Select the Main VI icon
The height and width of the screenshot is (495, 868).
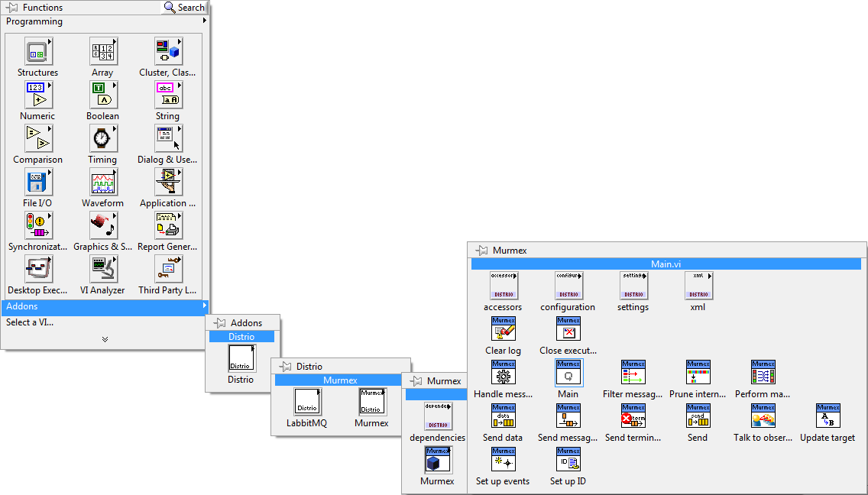pyautogui.click(x=568, y=373)
